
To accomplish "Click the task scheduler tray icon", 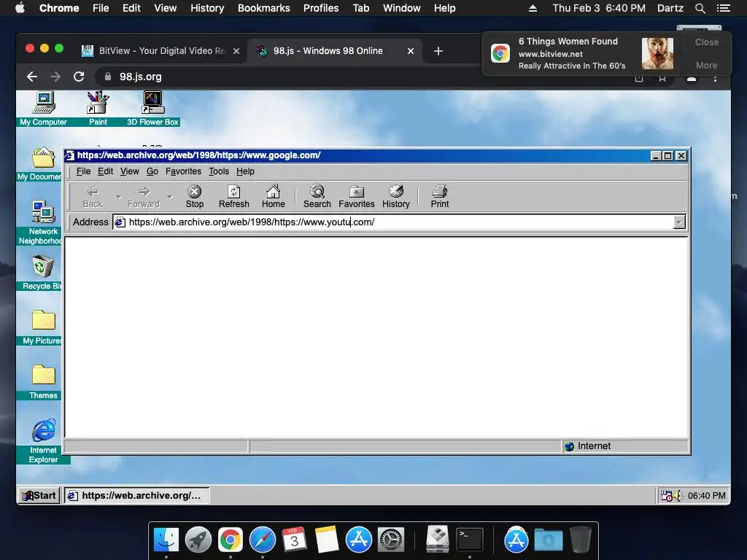I will pyautogui.click(x=667, y=496).
